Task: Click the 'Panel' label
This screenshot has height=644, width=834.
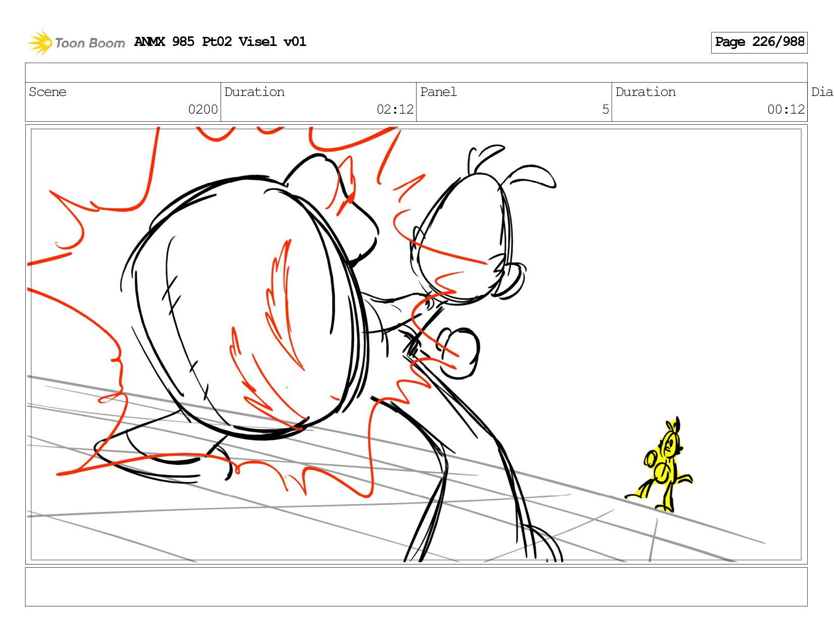Action: [x=438, y=92]
